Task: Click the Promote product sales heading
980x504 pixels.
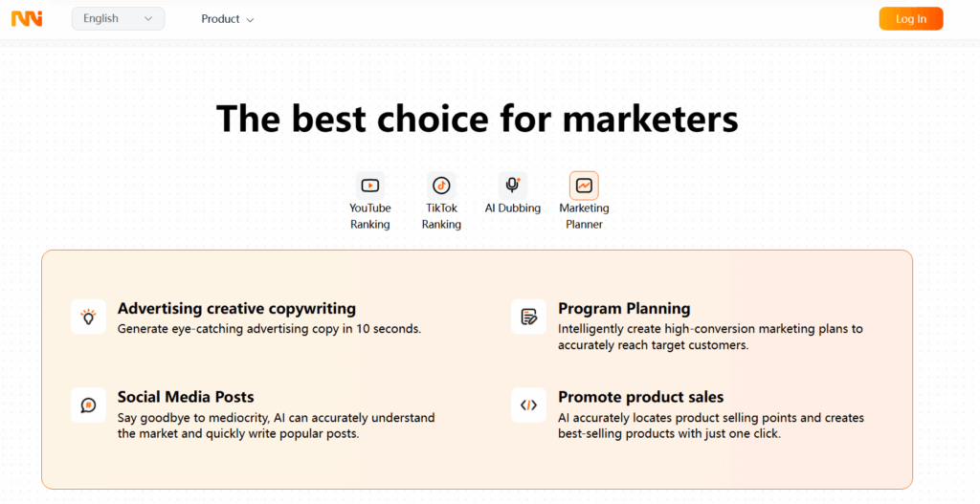Action: (640, 397)
